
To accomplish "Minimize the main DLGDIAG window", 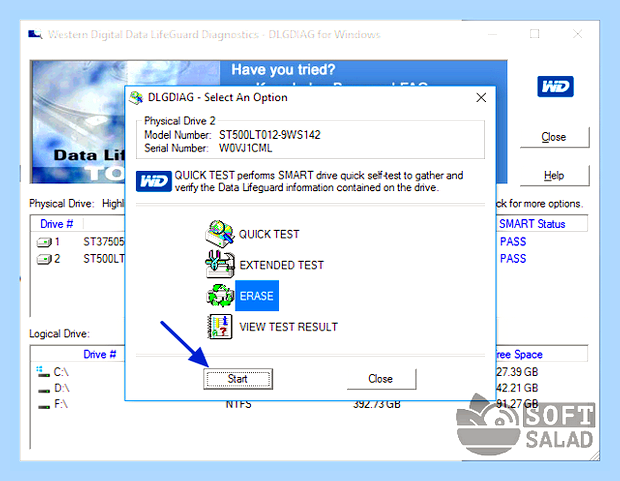I will coord(492,34).
